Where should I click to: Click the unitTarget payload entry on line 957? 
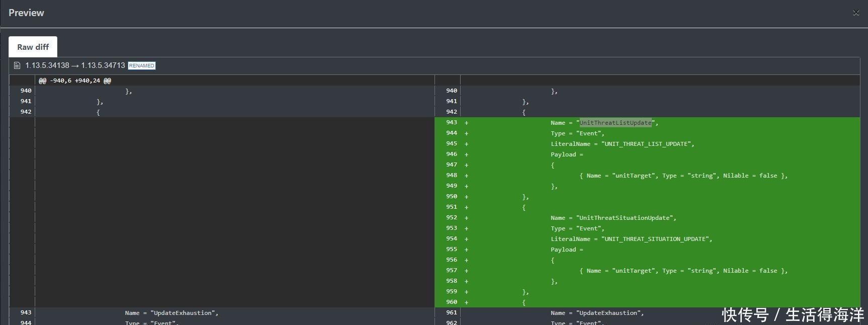pos(683,271)
